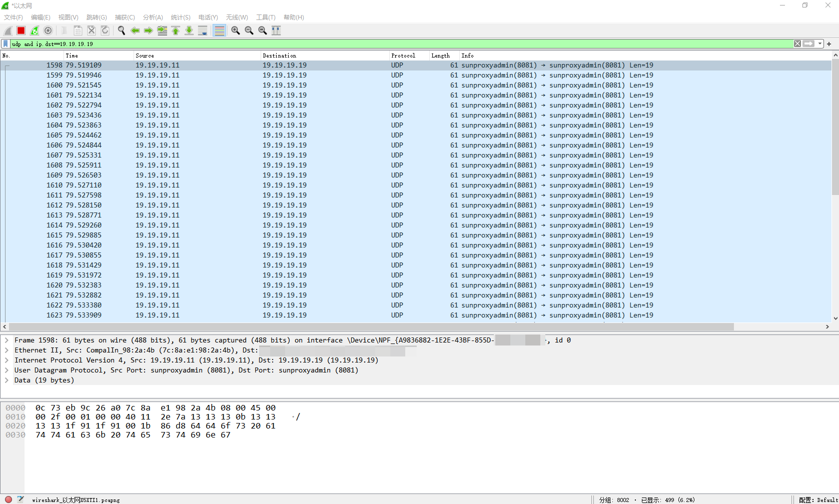Screen dimensions: 839x504
Task: Sort by Time column header
Action: click(99, 55)
